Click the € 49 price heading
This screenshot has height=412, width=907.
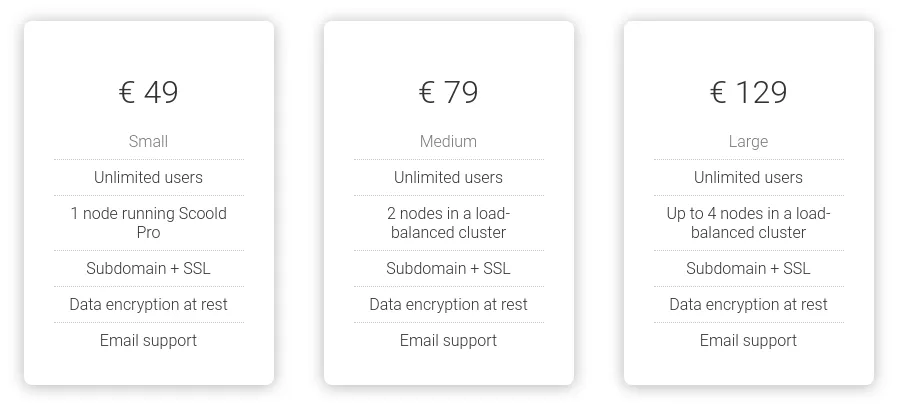click(x=148, y=93)
